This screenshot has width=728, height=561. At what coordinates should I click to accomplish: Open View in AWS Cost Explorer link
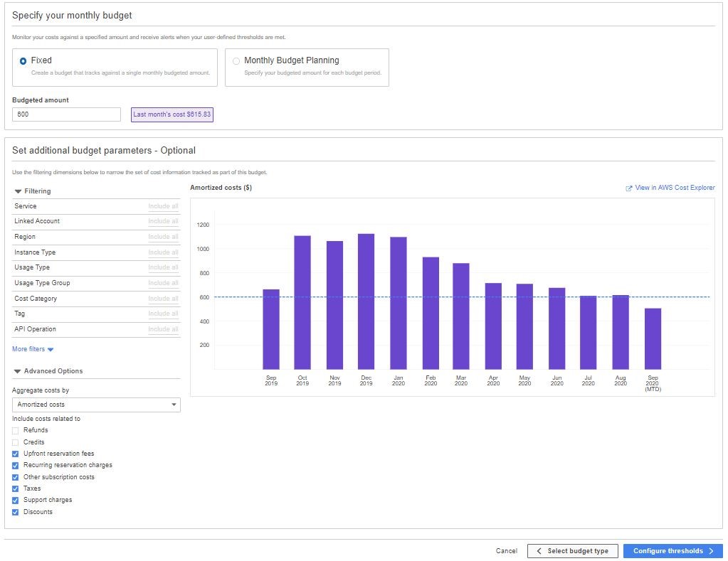pos(675,188)
